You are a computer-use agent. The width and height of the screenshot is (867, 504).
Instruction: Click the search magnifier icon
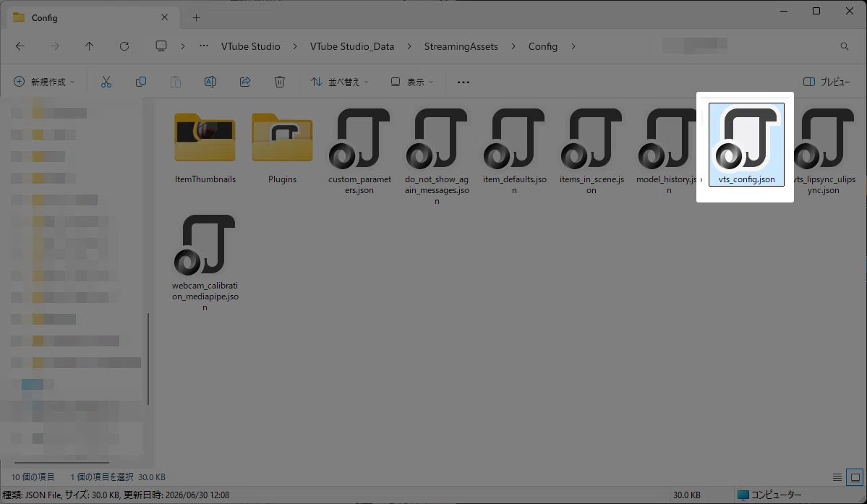click(845, 46)
